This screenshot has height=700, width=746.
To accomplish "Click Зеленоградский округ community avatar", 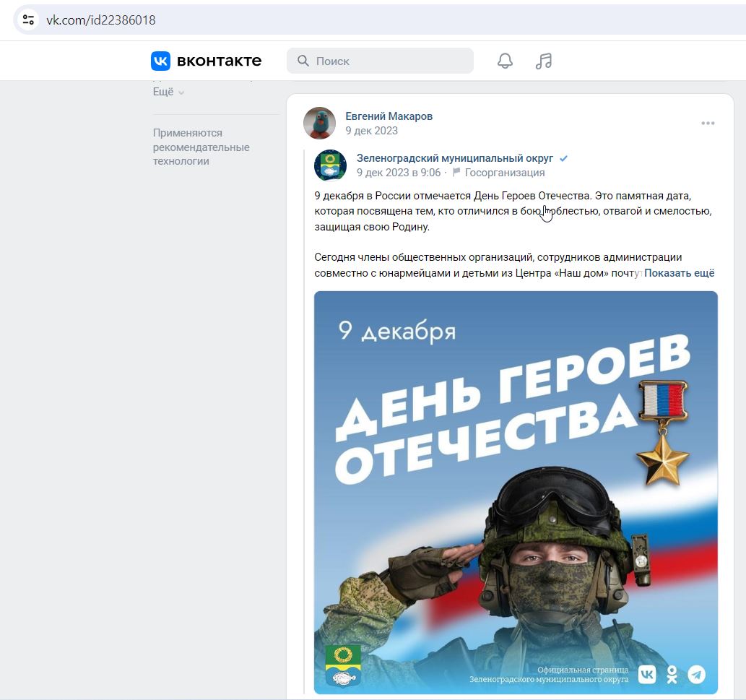I will 330,165.
